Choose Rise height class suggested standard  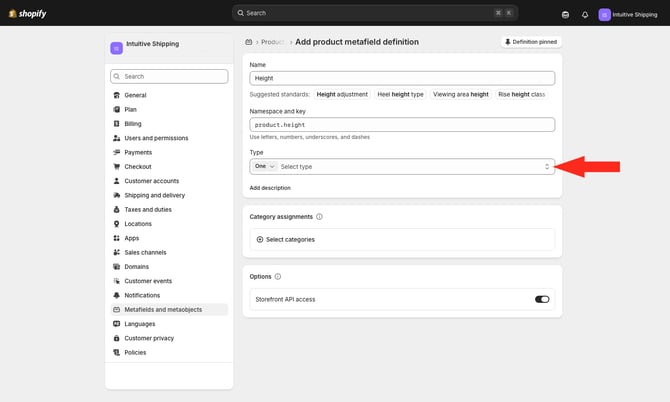[521, 94]
